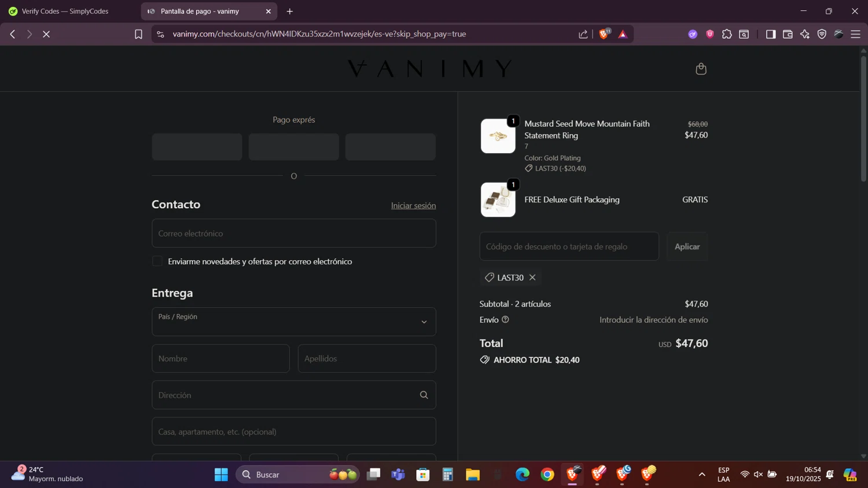Click the Wi-Fi network tray icon
868x488 pixels.
tap(745, 475)
